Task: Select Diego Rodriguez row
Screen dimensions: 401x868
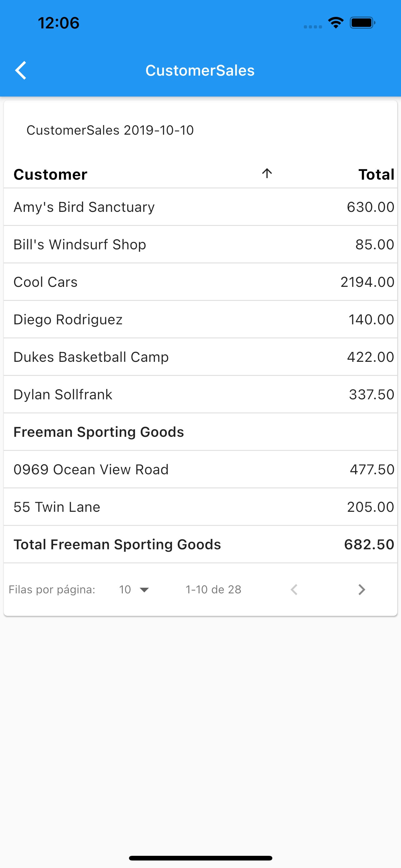Action: (200, 319)
